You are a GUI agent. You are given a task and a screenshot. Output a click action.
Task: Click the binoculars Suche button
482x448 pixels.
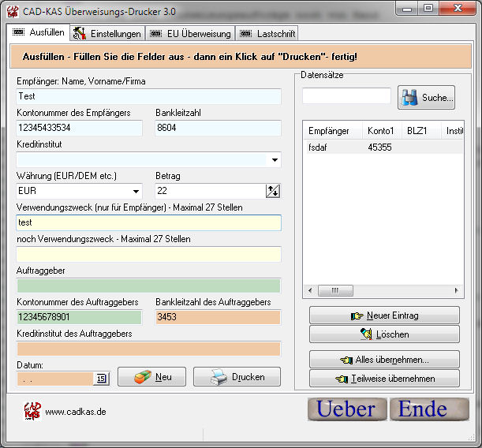coord(427,98)
